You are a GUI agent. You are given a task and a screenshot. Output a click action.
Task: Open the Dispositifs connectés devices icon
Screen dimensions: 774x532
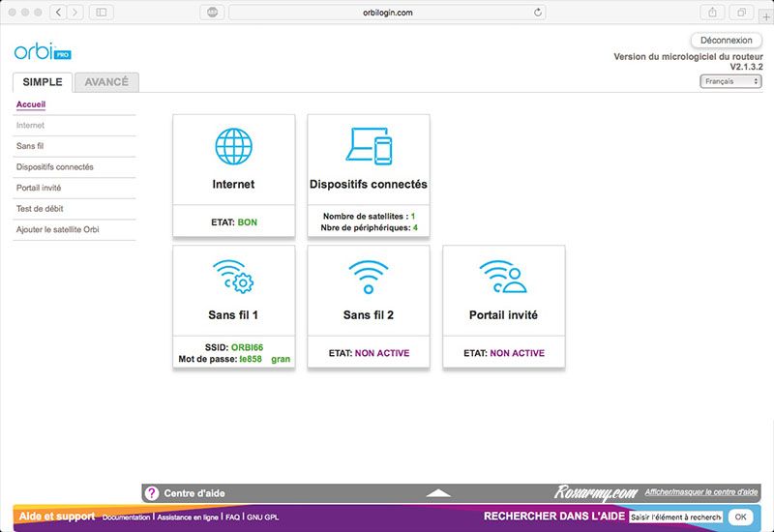[368, 146]
